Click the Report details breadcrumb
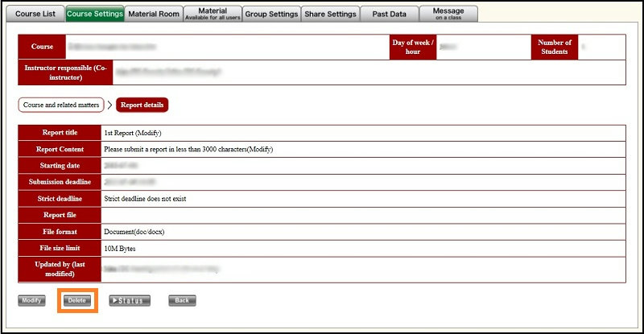The height and width of the screenshot is (334, 644). [142, 105]
